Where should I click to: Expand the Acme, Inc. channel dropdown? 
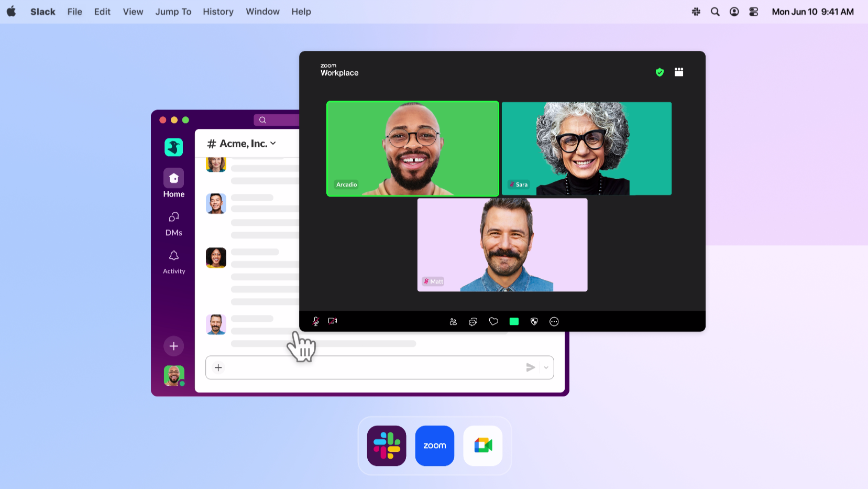coord(273,144)
